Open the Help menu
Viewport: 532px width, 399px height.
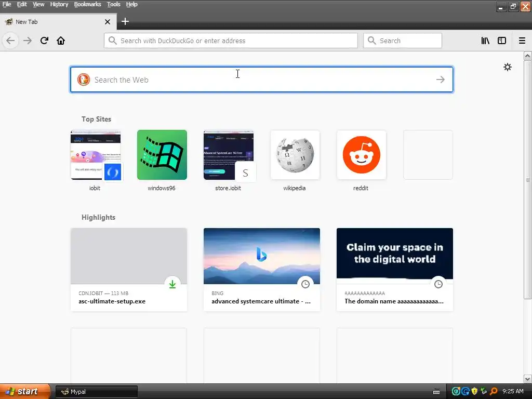[131, 4]
